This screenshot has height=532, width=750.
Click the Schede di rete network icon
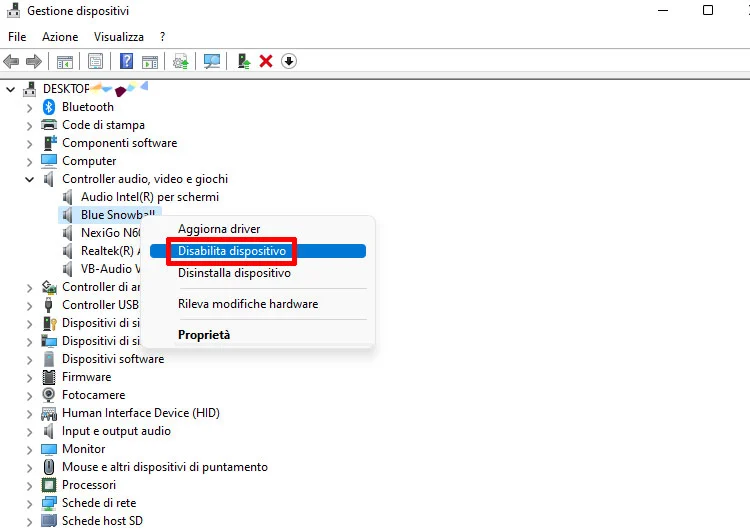tap(49, 503)
